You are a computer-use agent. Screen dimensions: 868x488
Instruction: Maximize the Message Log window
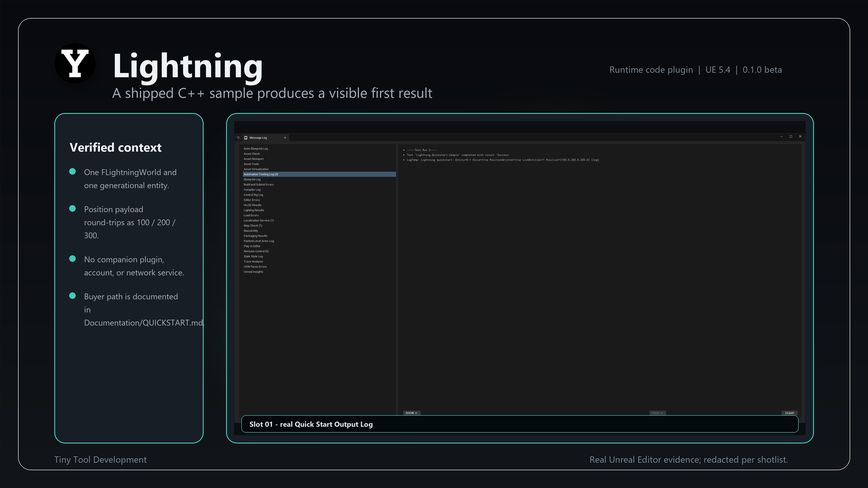(x=791, y=136)
